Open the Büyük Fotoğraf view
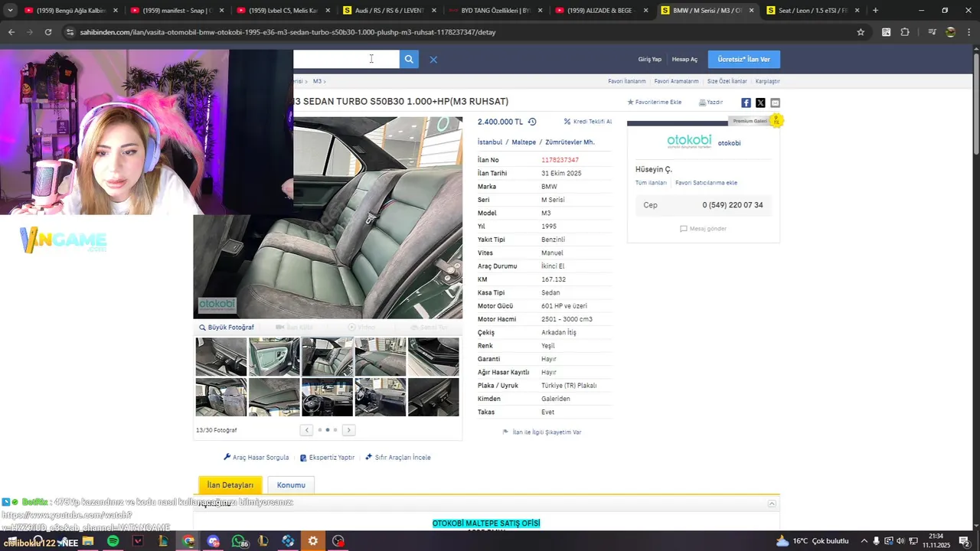 227,328
